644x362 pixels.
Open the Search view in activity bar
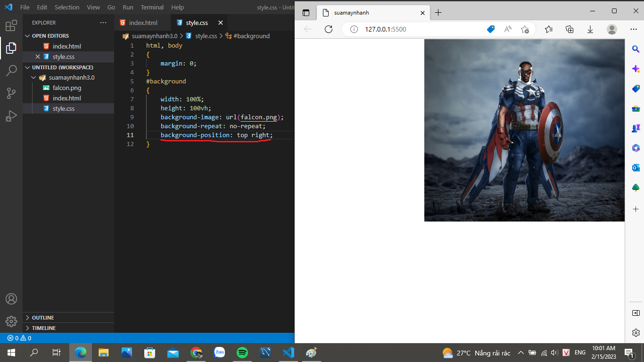(11, 71)
